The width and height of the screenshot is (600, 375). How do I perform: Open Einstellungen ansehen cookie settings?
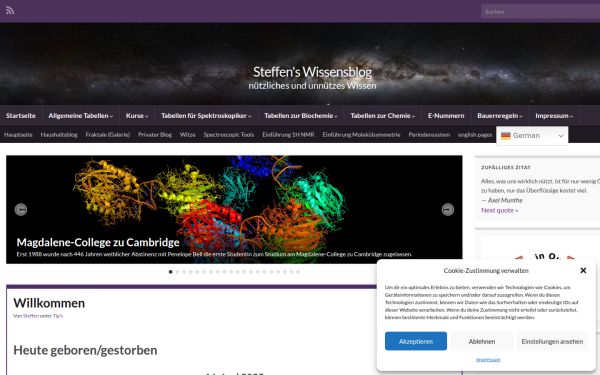tap(552, 341)
